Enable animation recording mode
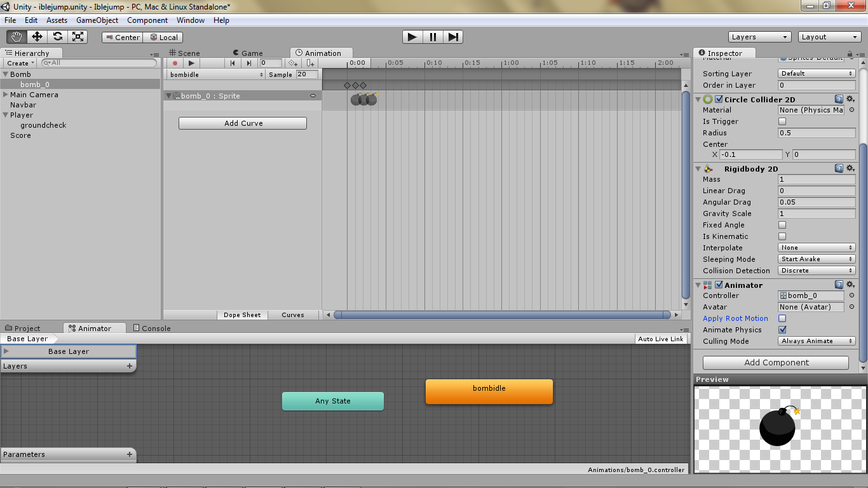868x488 pixels. (175, 63)
